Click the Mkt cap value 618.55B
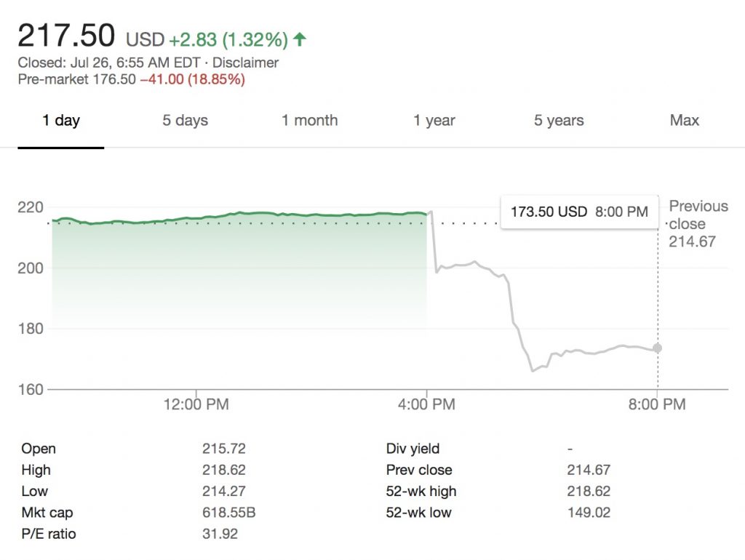Screen dimensions: 745x560 coord(228,513)
